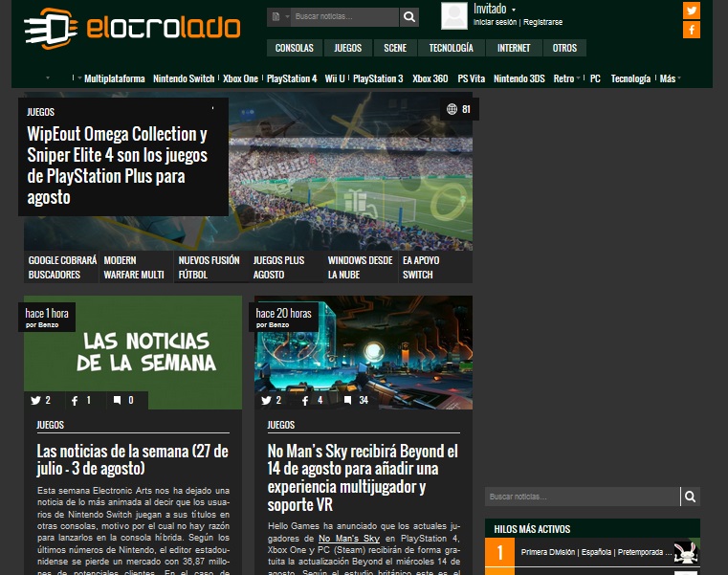Viewport: 728px width, 575px height.
Task: Click the guest avatar image
Action: [x=454, y=15]
